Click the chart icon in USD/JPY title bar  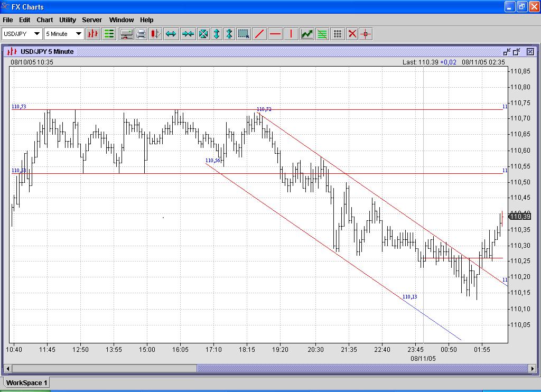click(12, 52)
